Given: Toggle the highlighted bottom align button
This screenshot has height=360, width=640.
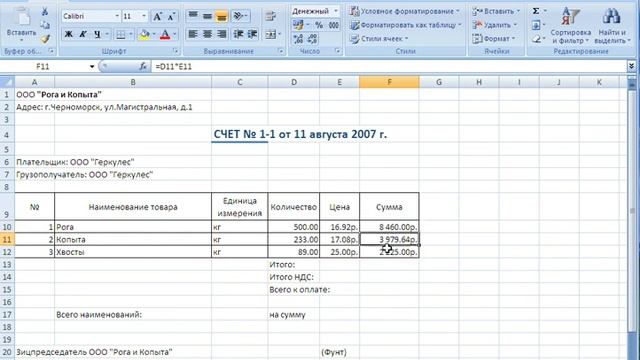Looking at the screenshot, I should (222, 16).
